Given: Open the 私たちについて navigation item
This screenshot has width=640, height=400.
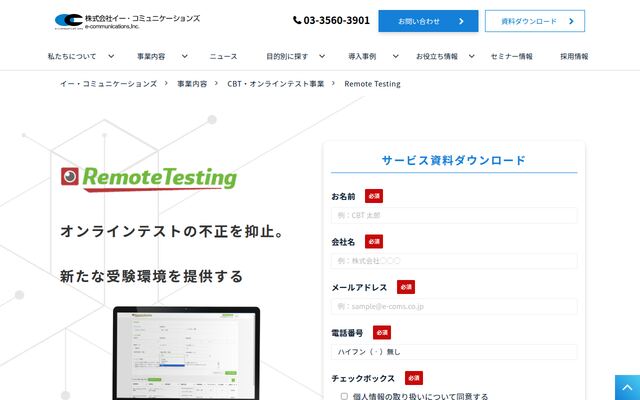Looking at the screenshot, I should coord(72,56).
